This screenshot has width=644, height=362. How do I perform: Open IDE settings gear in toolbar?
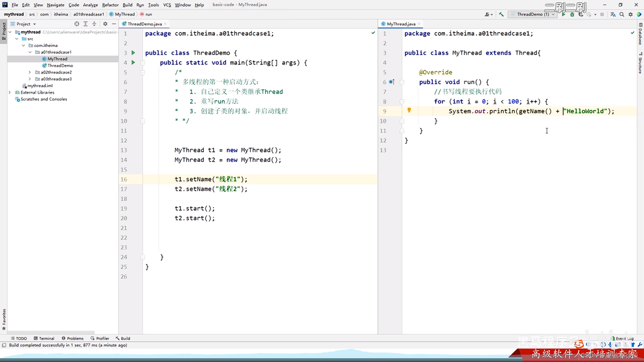(631, 14)
